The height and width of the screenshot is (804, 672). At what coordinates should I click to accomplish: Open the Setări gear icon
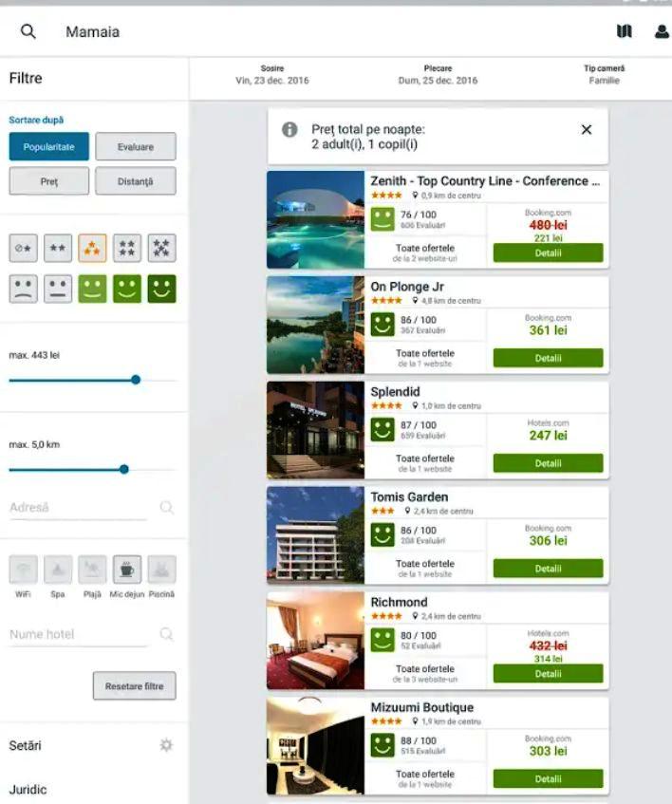166,745
